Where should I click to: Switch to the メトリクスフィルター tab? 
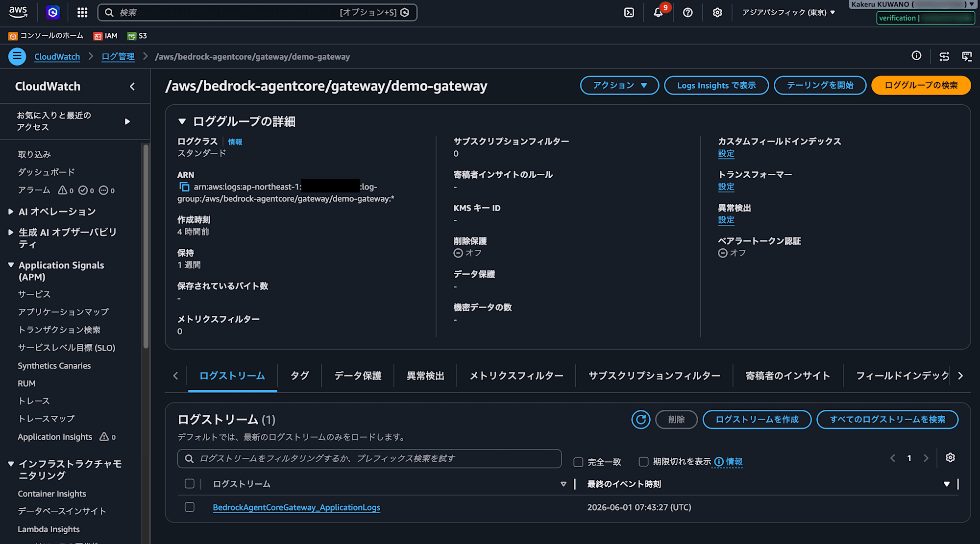(516, 376)
